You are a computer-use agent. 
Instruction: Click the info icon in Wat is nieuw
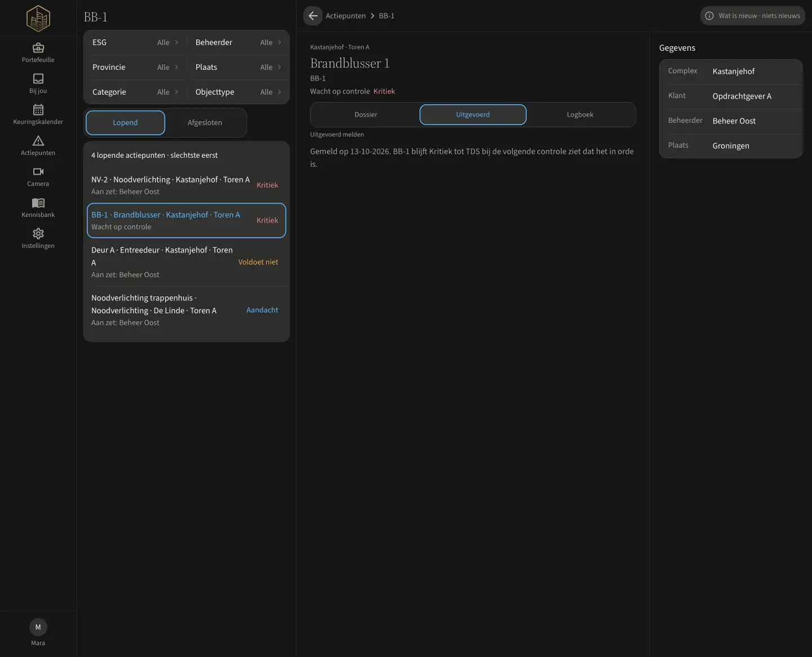709,16
